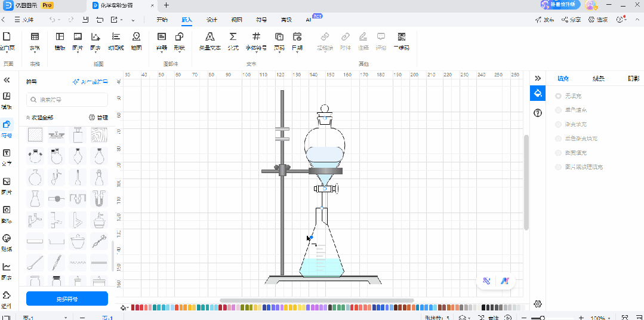Select the Gradient Fill radio option
Image resolution: width=644 pixels, height=320 pixels.
coord(559,124)
